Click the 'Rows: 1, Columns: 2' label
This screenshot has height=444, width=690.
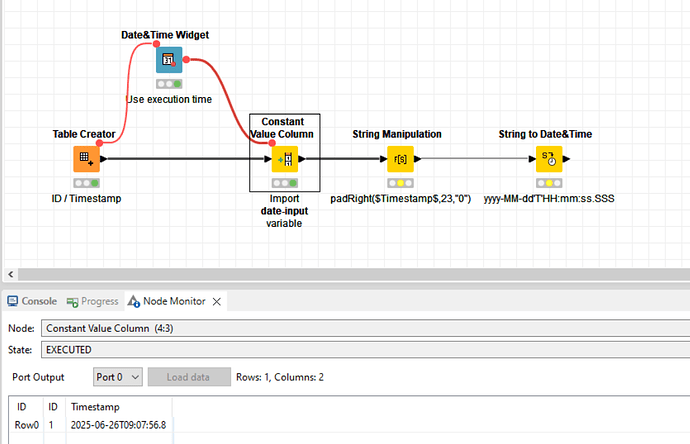[280, 377]
